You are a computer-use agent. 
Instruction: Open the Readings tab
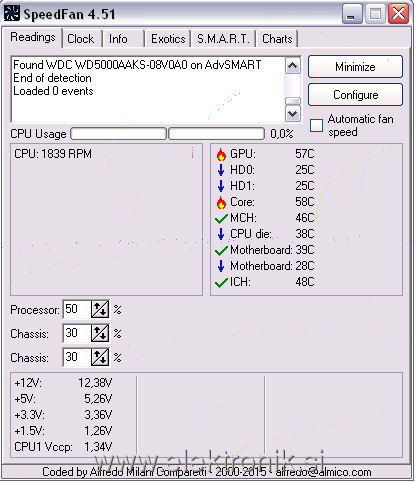pyautogui.click(x=33, y=37)
